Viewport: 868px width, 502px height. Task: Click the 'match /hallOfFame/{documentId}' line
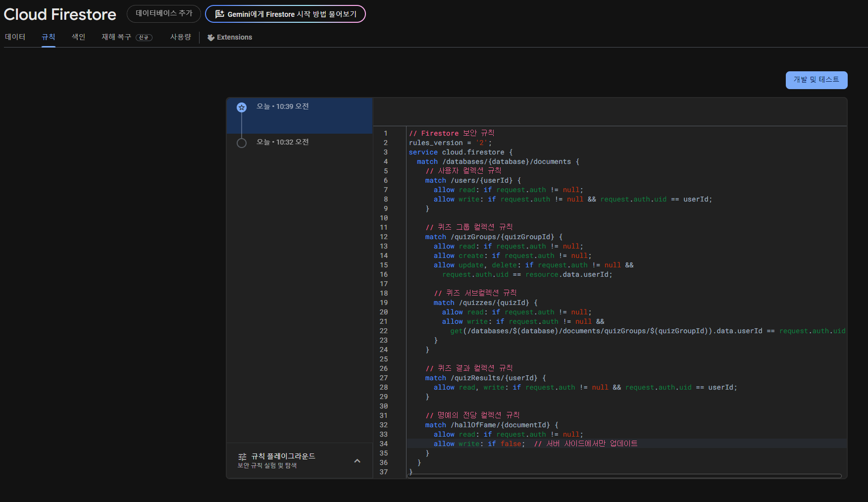[x=492, y=425]
